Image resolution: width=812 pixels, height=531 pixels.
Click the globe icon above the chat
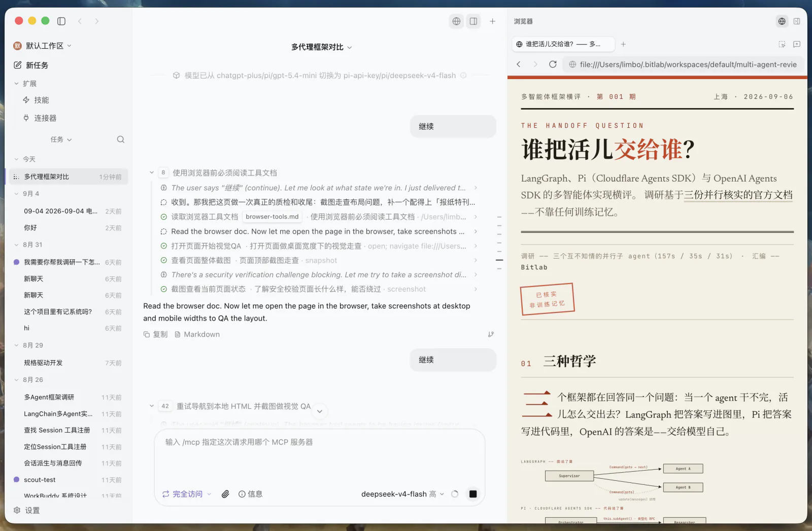[456, 21]
